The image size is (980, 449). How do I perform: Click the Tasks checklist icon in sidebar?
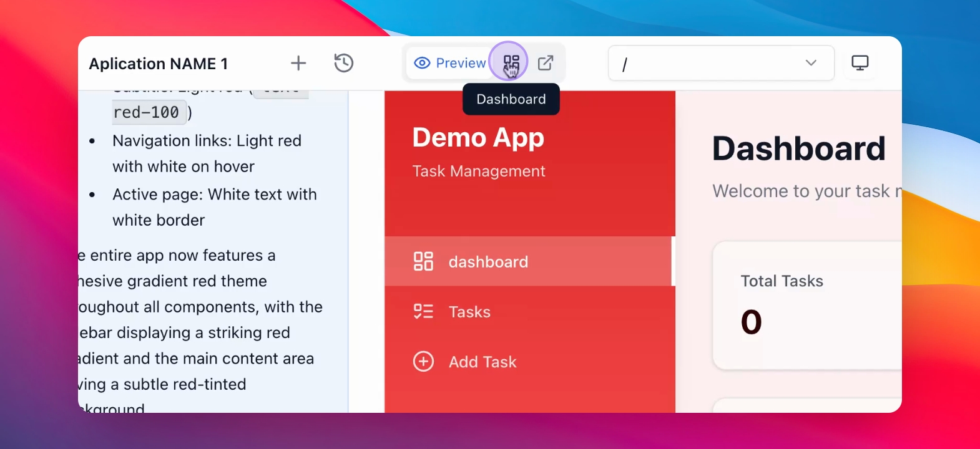pos(423,311)
